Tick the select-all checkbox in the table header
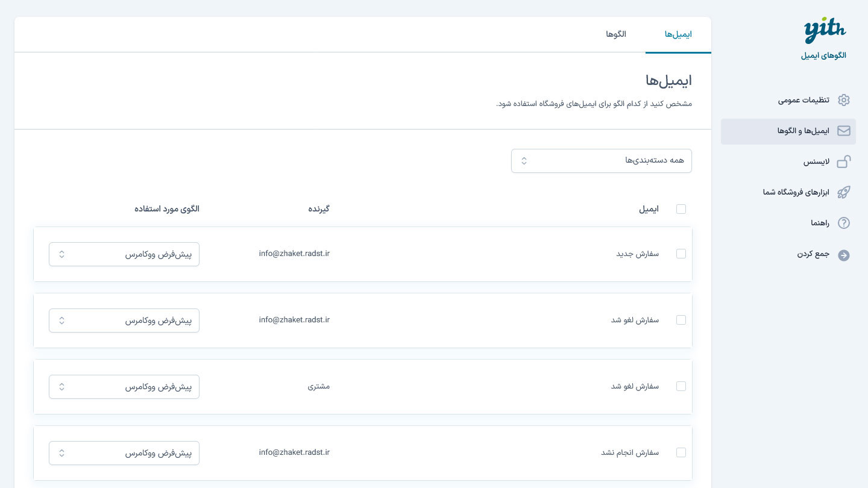 coord(681,209)
